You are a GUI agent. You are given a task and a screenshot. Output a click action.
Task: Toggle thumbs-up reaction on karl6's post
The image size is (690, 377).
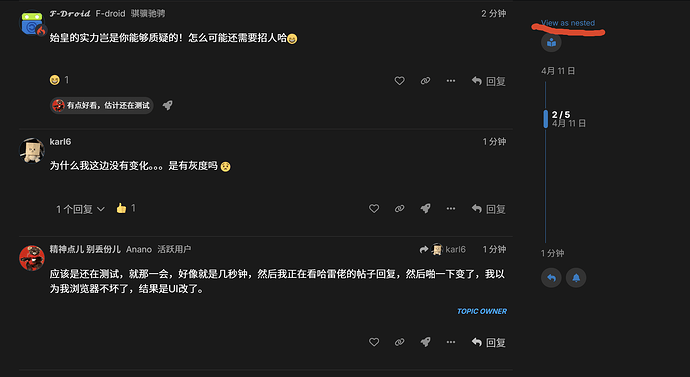(x=126, y=208)
